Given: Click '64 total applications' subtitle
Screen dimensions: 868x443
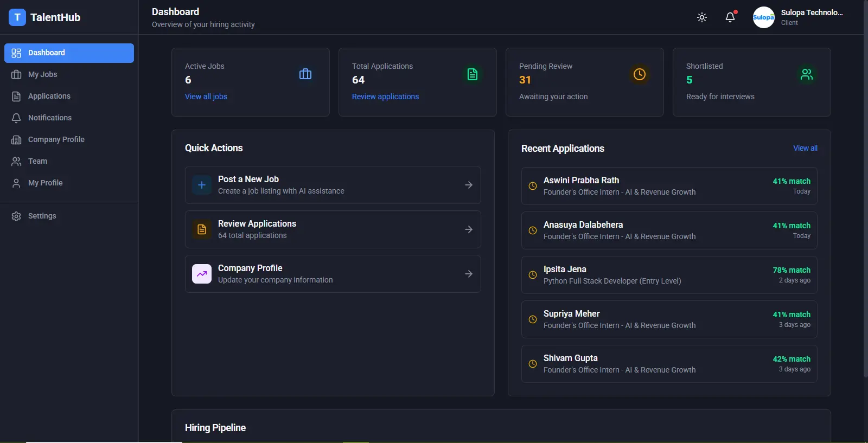Looking at the screenshot, I should pos(252,235).
